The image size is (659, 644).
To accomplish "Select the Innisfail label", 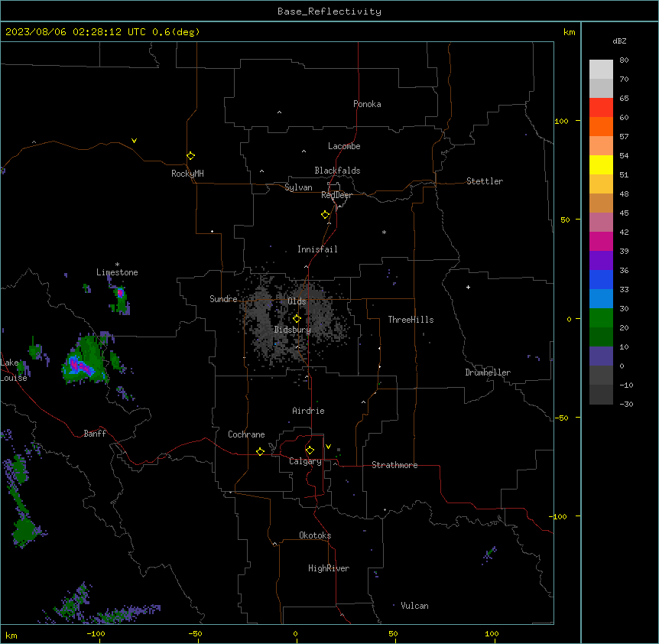I will [317, 249].
